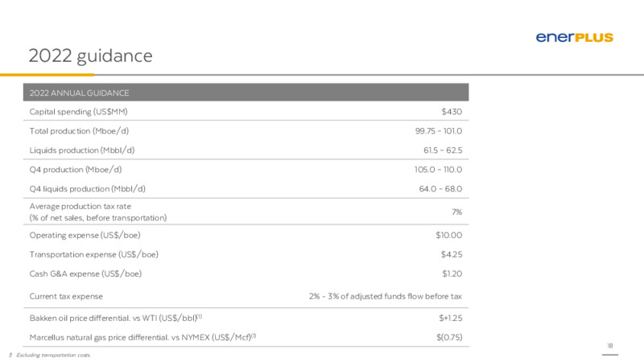Select the Operating expense (US$/boe) label
Viewport: 644px width, 362px height.
pyautogui.click(x=85, y=235)
